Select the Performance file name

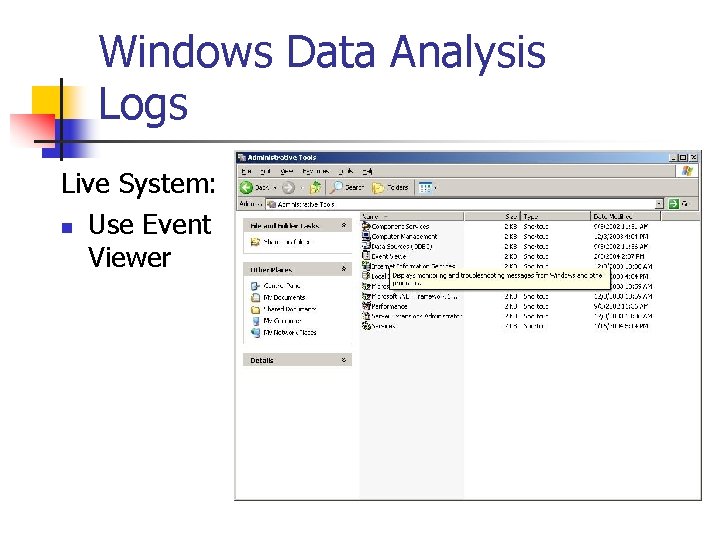pyautogui.click(x=389, y=306)
